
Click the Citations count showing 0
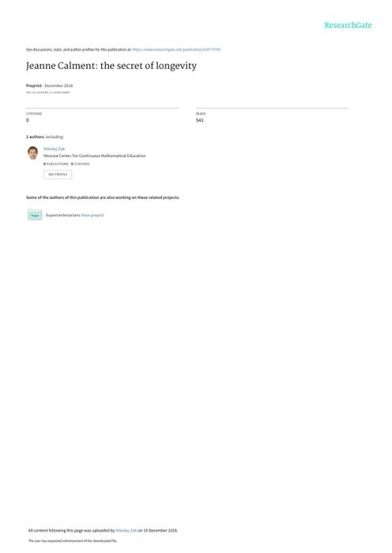click(x=28, y=120)
